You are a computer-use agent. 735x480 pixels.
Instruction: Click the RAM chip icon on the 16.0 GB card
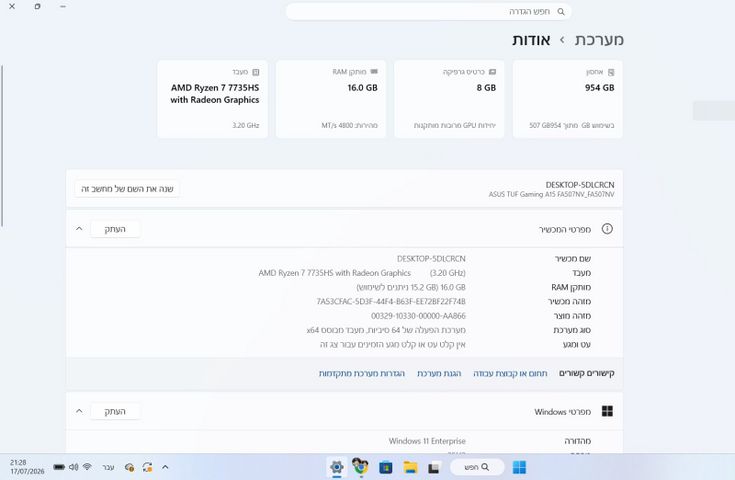click(x=374, y=72)
